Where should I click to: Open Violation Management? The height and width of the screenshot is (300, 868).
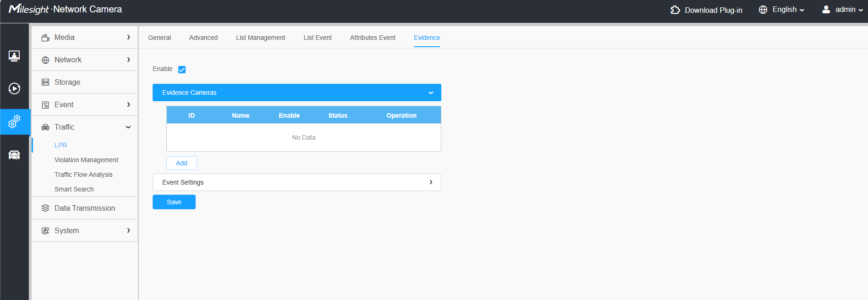(x=86, y=160)
